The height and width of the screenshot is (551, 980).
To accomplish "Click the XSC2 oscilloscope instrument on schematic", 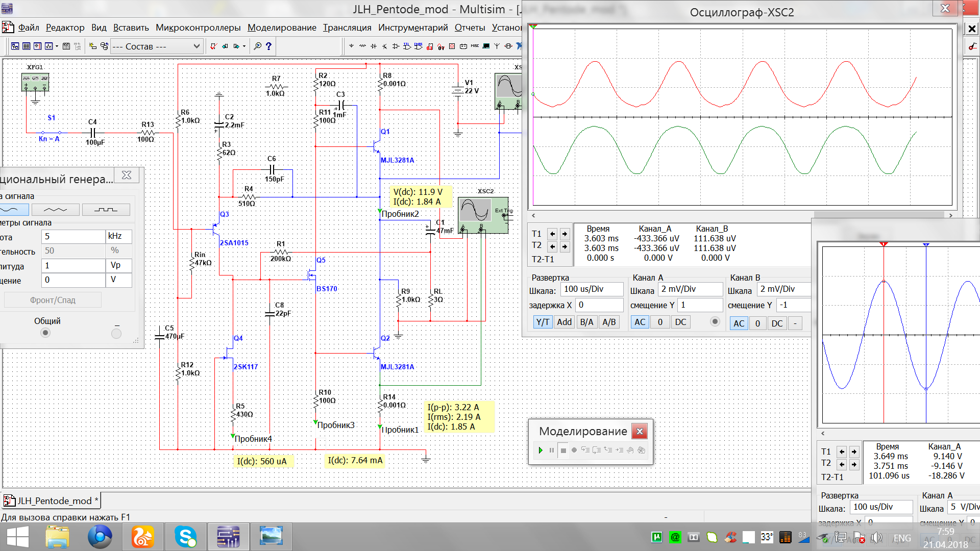I will (483, 215).
